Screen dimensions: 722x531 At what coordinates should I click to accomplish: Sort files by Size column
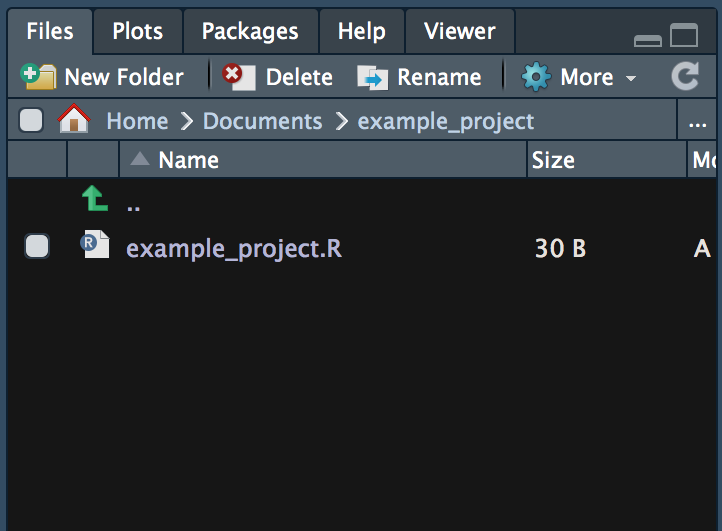(x=553, y=160)
